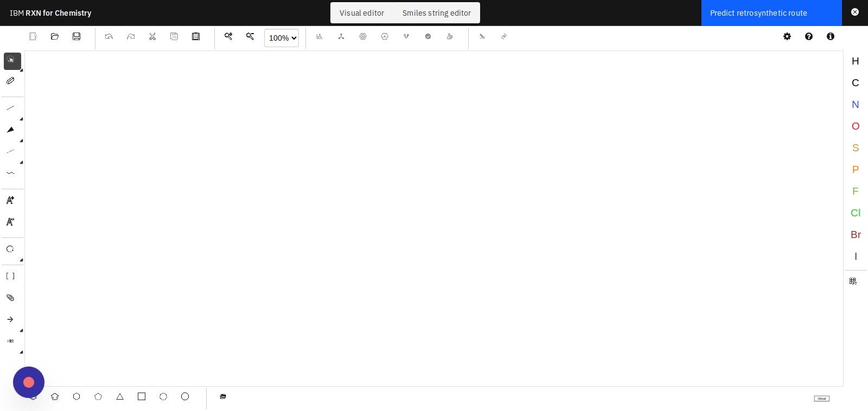The image size is (868, 411).
Task: Open a structure file with folder icon
Action: point(55,36)
